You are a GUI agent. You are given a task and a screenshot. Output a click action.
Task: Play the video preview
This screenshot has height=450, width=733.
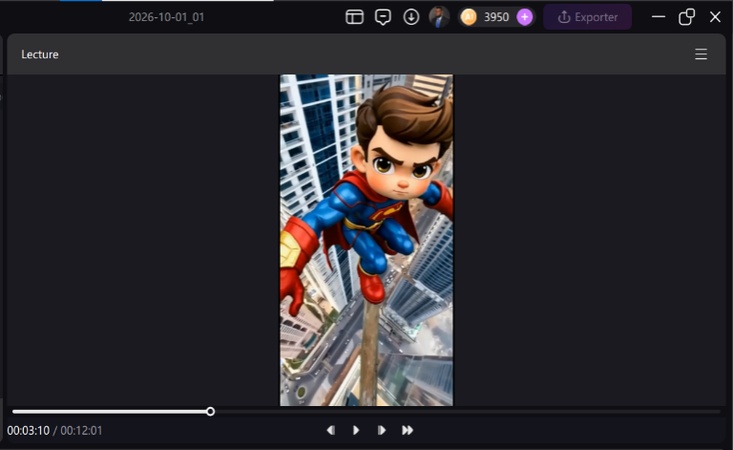click(x=356, y=430)
